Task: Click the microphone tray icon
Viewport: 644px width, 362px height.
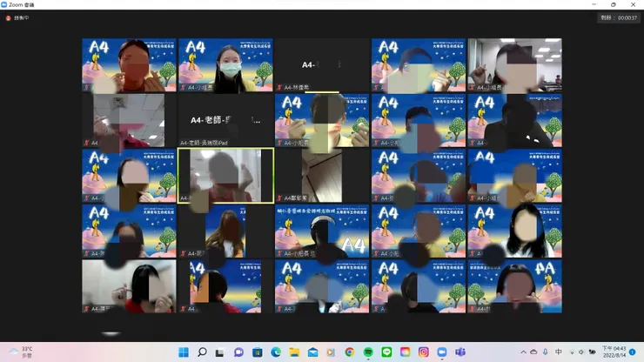Action: pos(545,352)
